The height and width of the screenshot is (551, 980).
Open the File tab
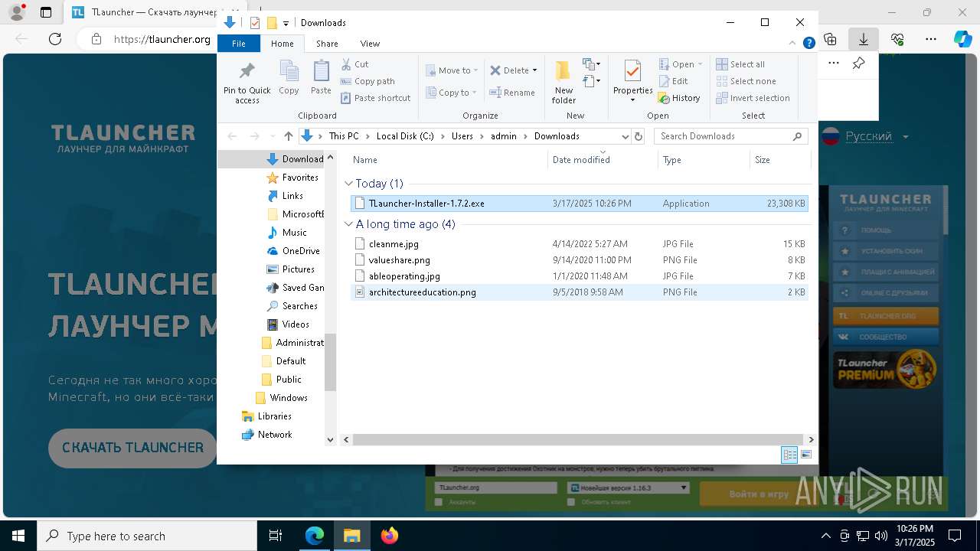coord(239,44)
